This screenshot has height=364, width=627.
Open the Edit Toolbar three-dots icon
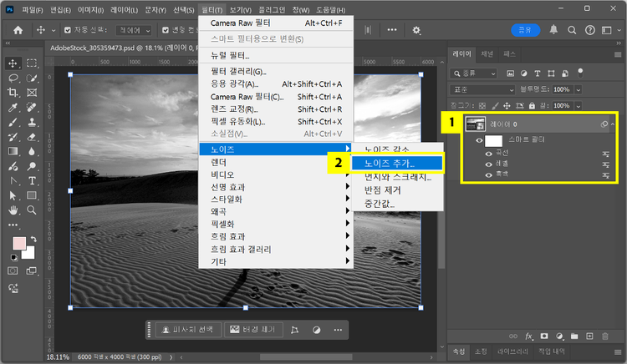13,225
